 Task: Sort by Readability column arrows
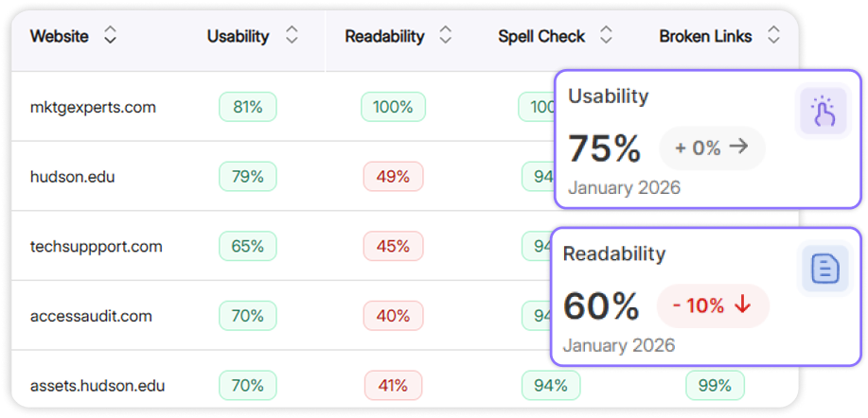446,37
